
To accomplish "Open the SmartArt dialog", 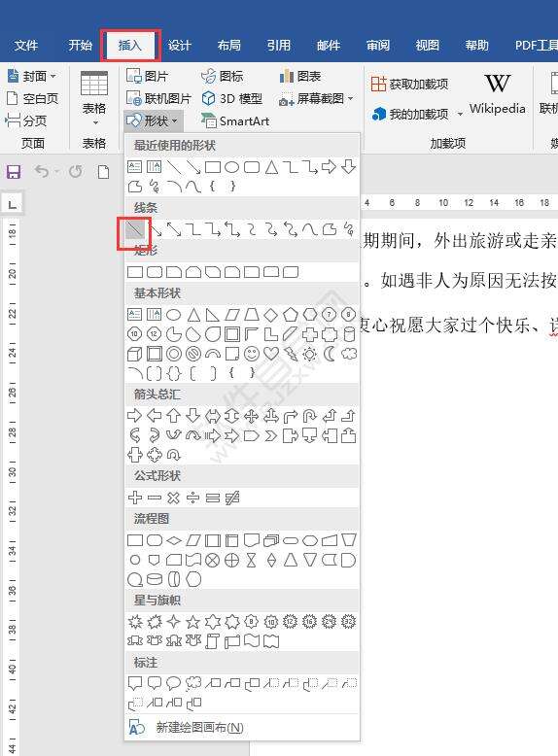I will 235,121.
